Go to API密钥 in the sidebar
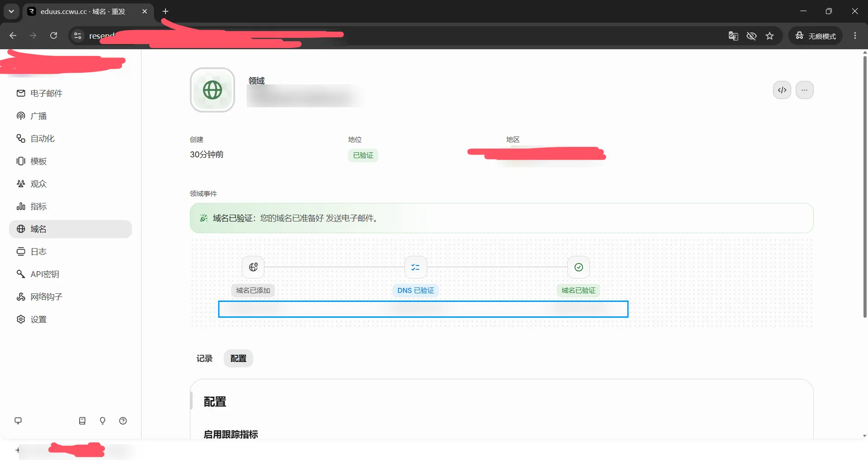 click(x=71, y=274)
